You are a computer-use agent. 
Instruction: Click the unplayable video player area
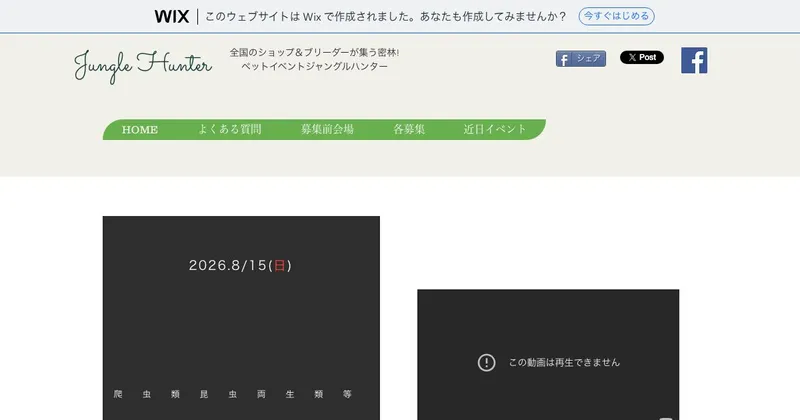pos(548,355)
